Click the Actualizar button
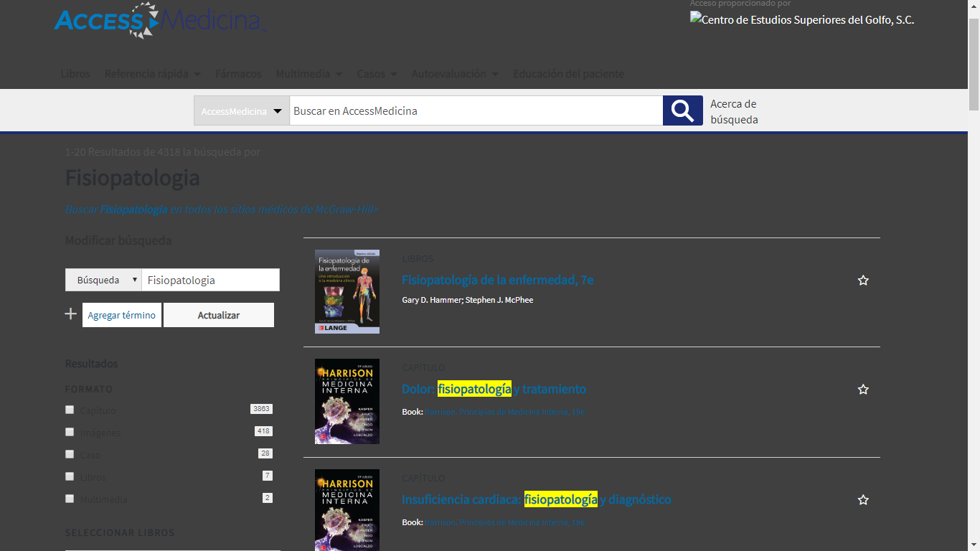The image size is (980, 551). pos(219,315)
